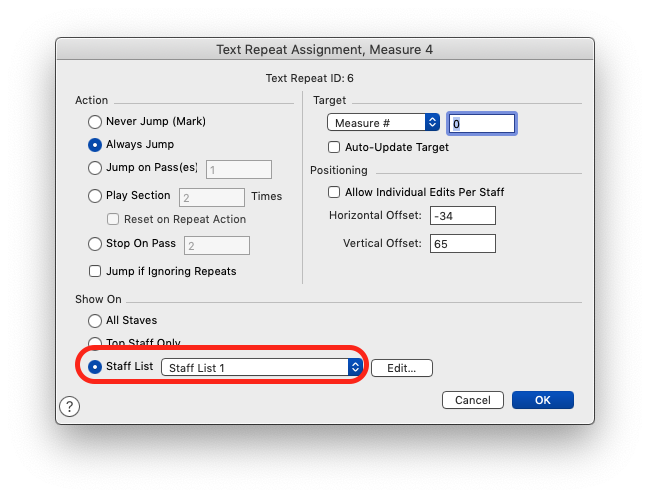Toggle the Auto-Update Target checkbox
The width and height of the screenshot is (650, 498).
(335, 147)
